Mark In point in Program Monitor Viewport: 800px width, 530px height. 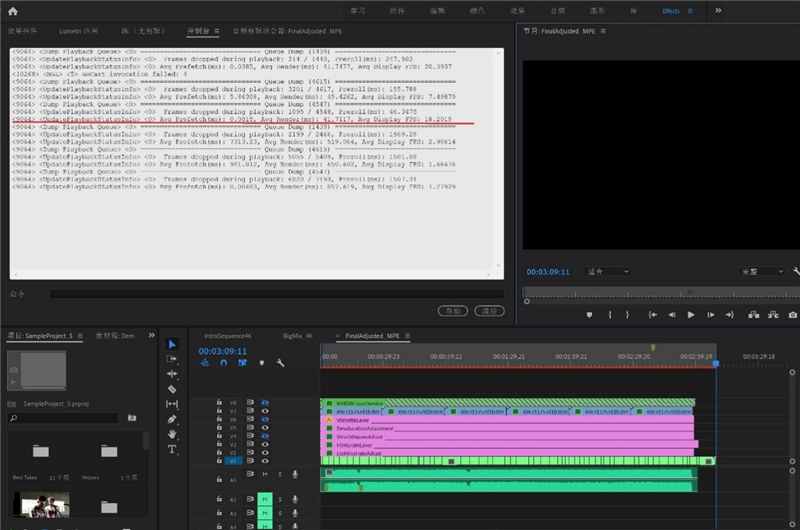point(610,315)
